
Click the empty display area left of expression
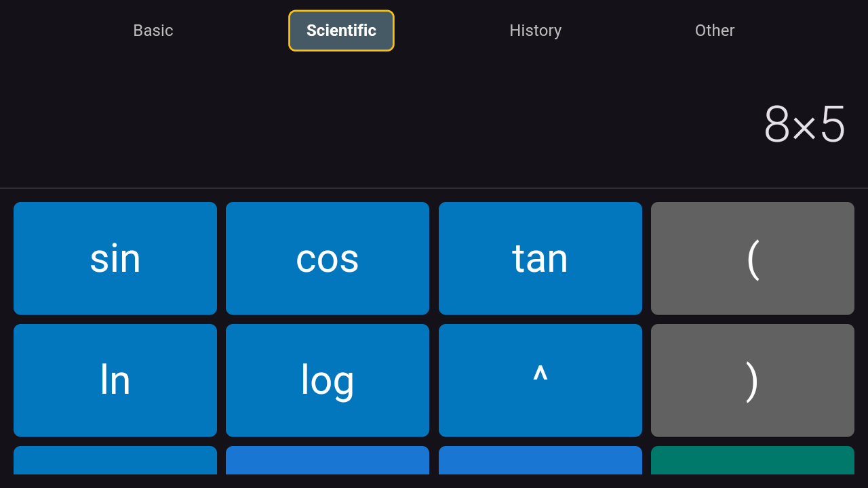pyautogui.click(x=380, y=124)
